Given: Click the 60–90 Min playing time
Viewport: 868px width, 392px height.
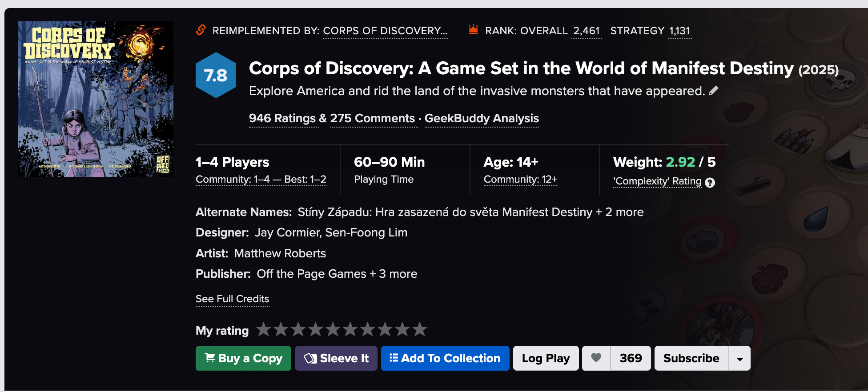Looking at the screenshot, I should pos(389,162).
